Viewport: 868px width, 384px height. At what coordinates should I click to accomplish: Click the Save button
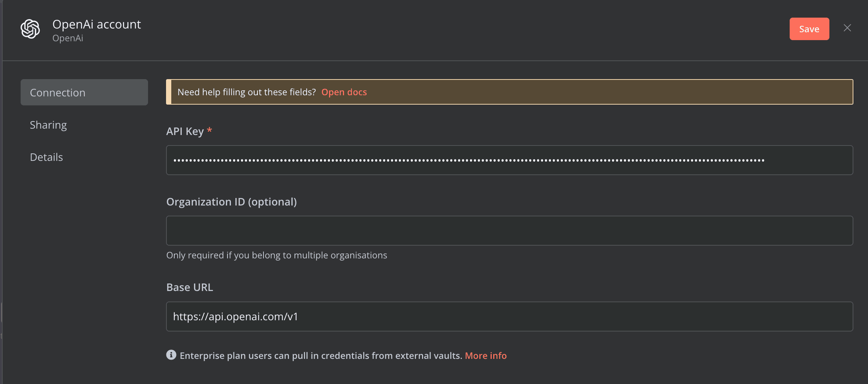(x=809, y=29)
